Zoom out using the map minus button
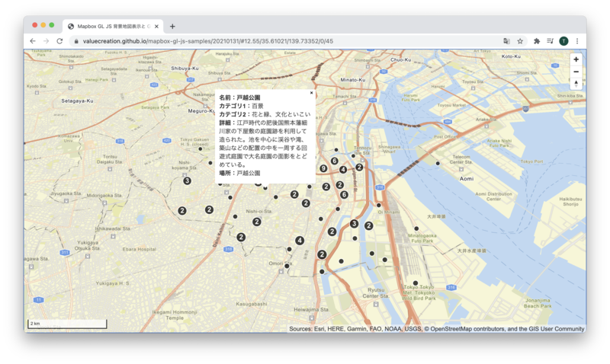Screen dimensions: 610x364 [576, 72]
